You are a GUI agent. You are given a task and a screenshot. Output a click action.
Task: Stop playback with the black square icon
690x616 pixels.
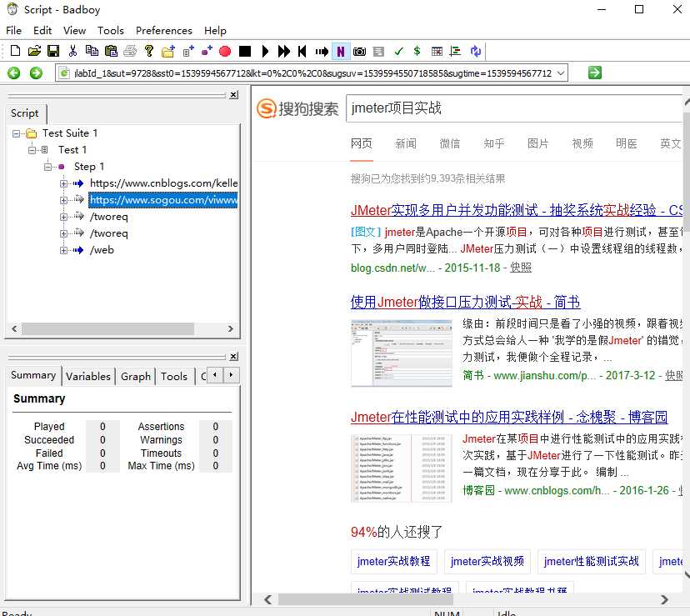click(245, 52)
